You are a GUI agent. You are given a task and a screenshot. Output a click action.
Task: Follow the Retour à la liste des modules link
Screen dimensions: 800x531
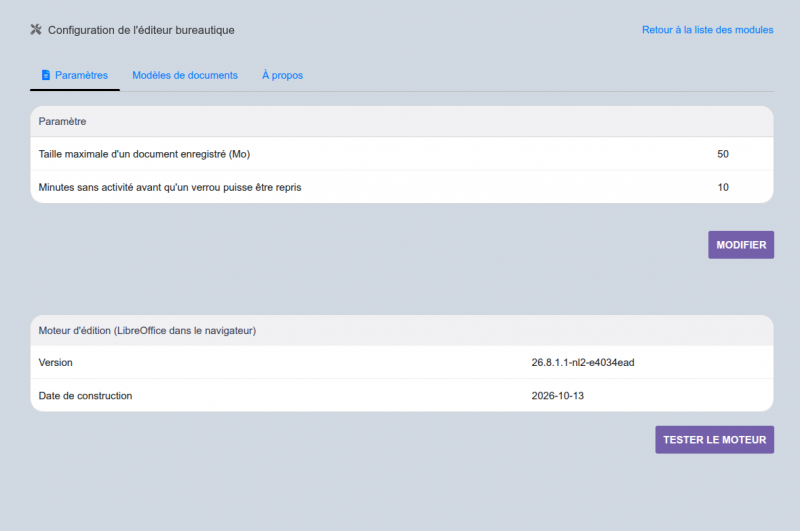pos(707,30)
